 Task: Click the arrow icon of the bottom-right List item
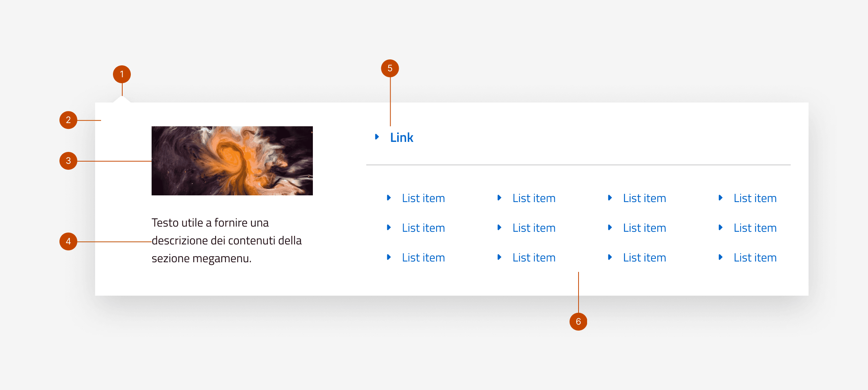pos(720,257)
